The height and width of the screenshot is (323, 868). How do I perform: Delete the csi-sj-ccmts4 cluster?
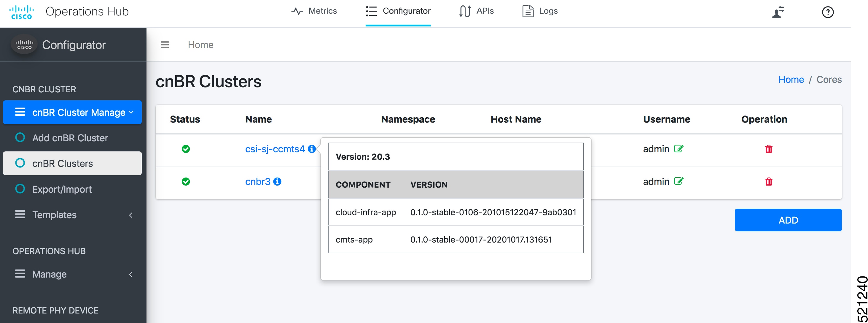coord(769,149)
